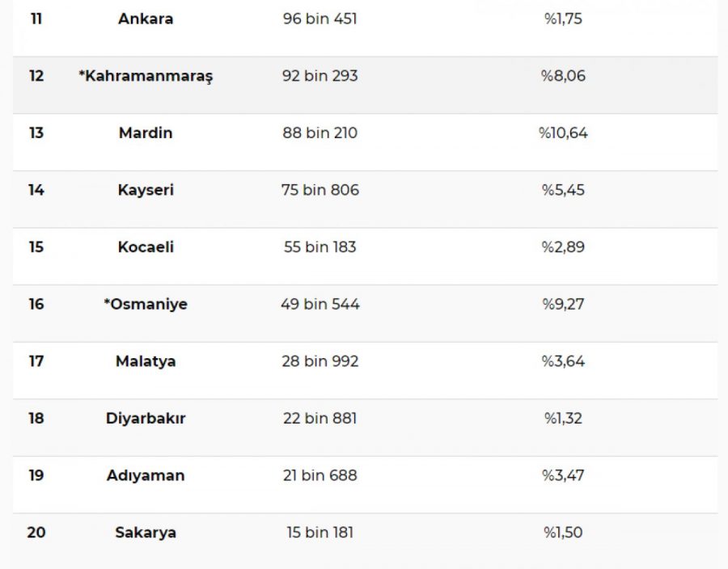Image resolution: width=728 pixels, height=569 pixels.
Task: Click the %10,64 percentage for Mardin
Action: point(563,133)
